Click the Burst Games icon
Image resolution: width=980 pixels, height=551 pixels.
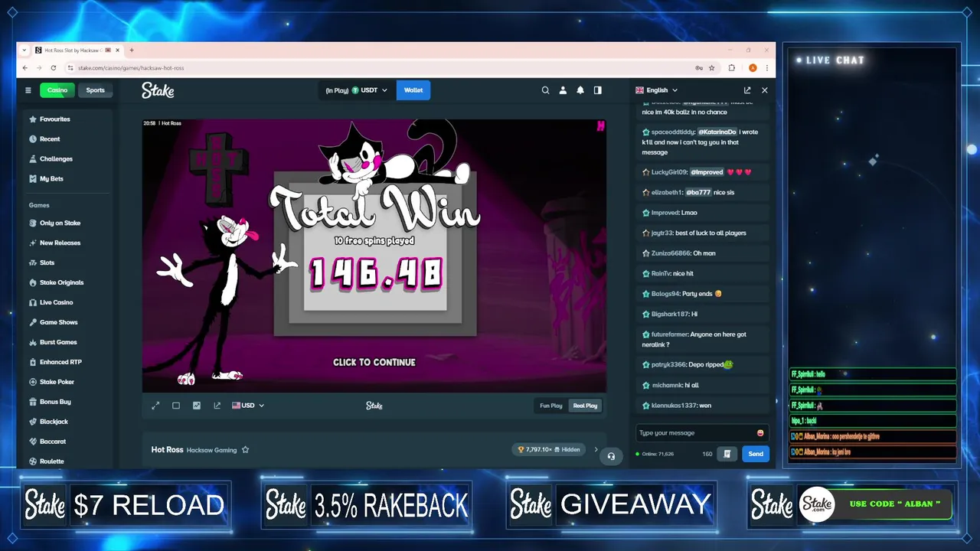point(33,343)
